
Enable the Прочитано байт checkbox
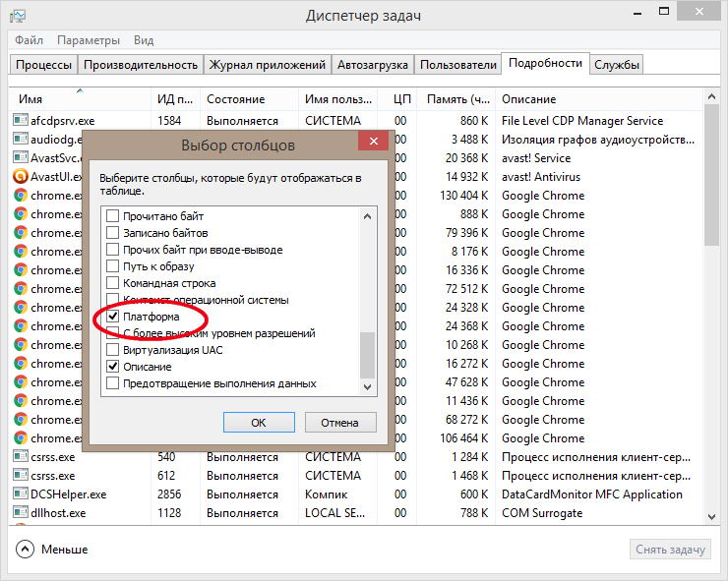coord(112,216)
